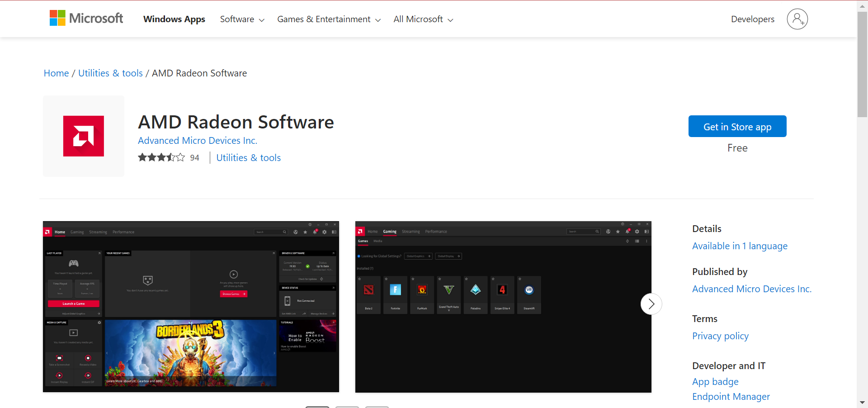Click the AMD Radeon Software app icon
This screenshot has height=408, width=868.
84,136
